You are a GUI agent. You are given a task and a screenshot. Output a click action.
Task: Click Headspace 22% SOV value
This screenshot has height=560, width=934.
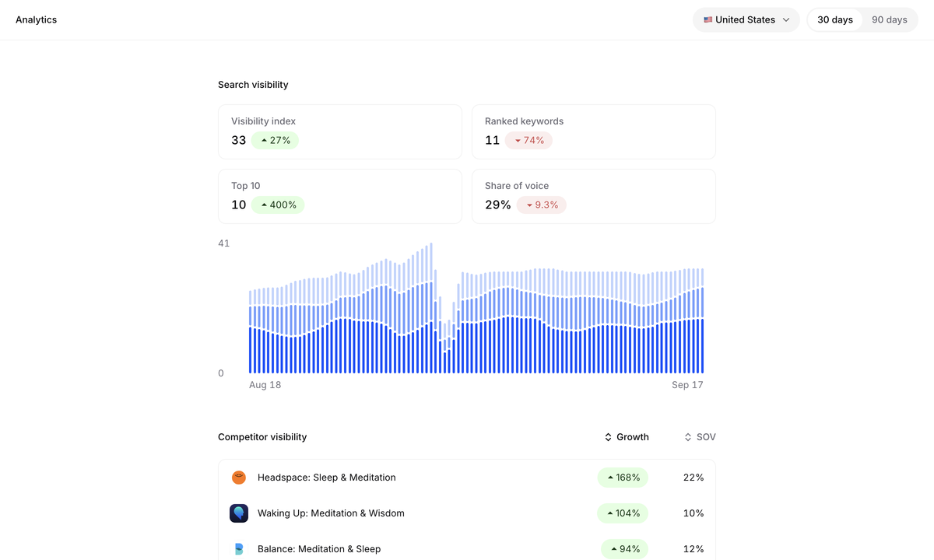[693, 478]
